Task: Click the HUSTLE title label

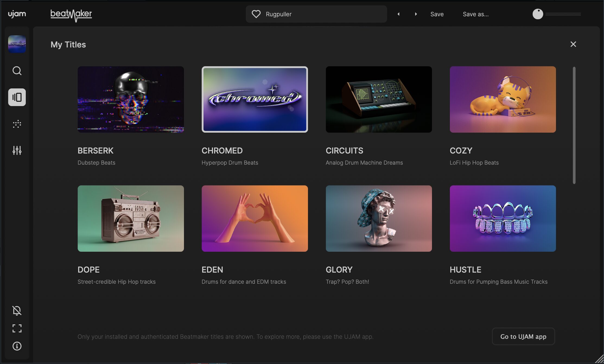Action: pyautogui.click(x=465, y=270)
